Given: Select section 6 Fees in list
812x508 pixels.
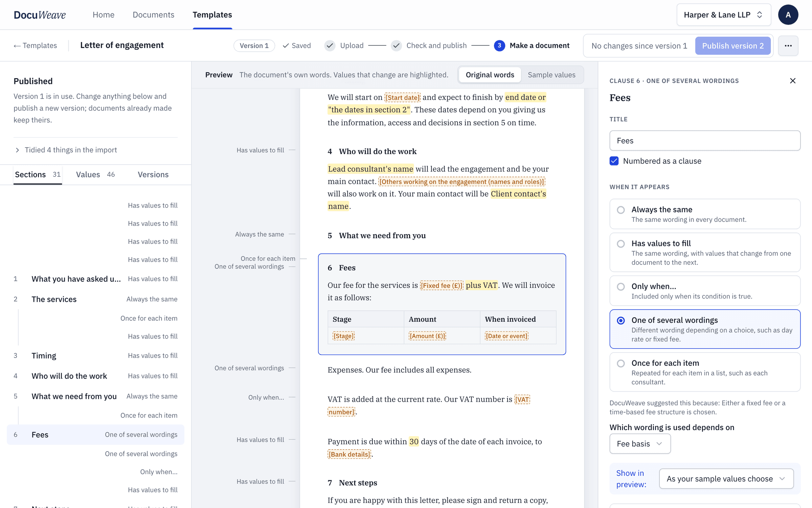Looking at the screenshot, I should [95, 435].
